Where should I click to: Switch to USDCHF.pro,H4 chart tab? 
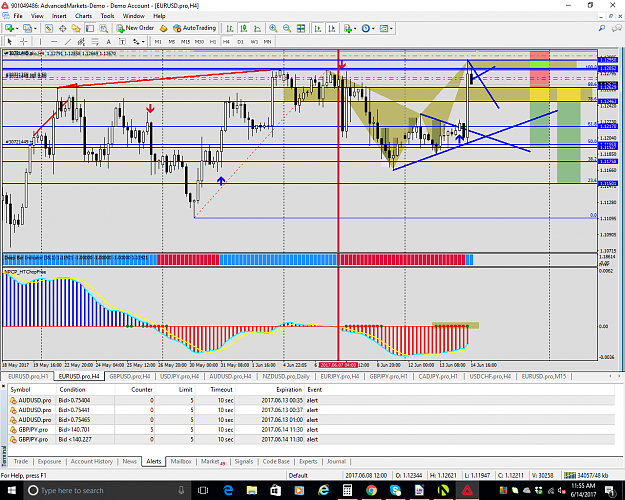pos(490,376)
